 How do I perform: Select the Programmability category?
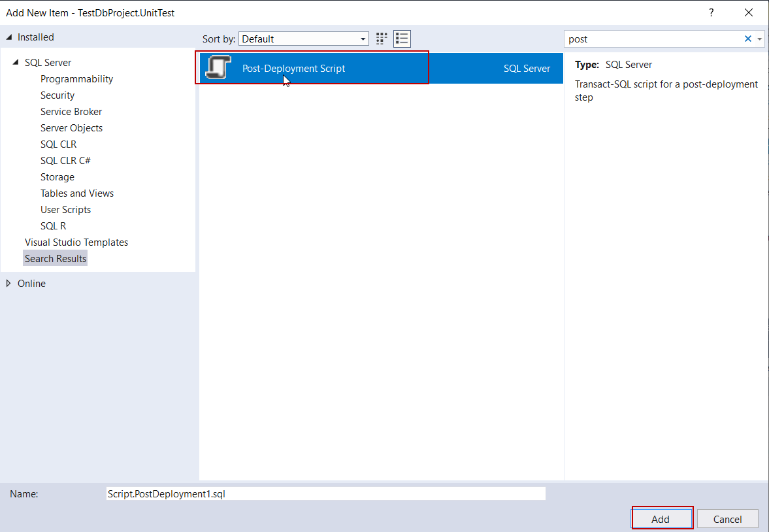tap(76, 78)
